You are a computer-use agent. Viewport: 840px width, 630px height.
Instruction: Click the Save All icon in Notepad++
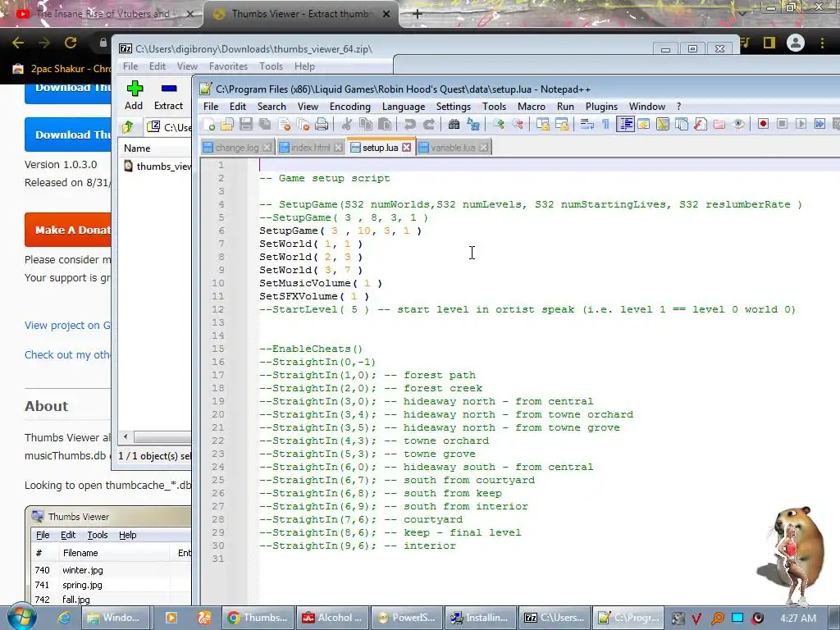pyautogui.click(x=265, y=125)
